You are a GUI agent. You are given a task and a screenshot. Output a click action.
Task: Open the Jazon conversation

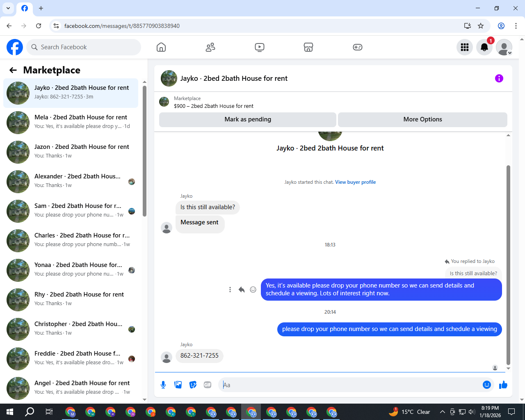pos(71,152)
